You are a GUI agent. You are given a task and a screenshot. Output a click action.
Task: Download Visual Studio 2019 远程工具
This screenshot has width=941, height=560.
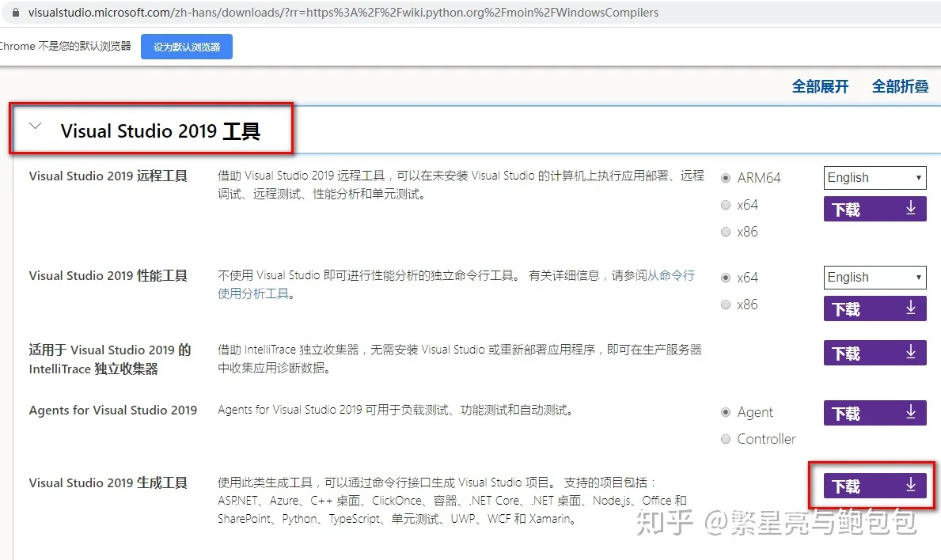tap(875, 210)
